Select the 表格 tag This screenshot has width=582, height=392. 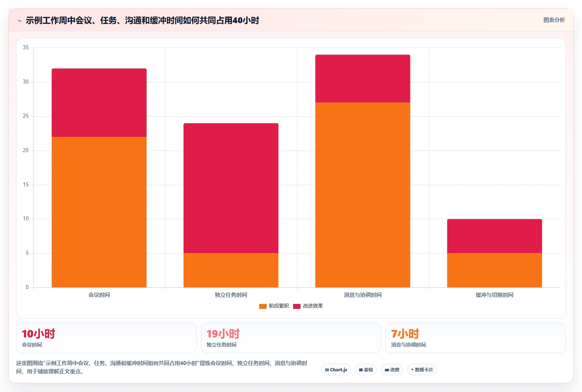366,370
